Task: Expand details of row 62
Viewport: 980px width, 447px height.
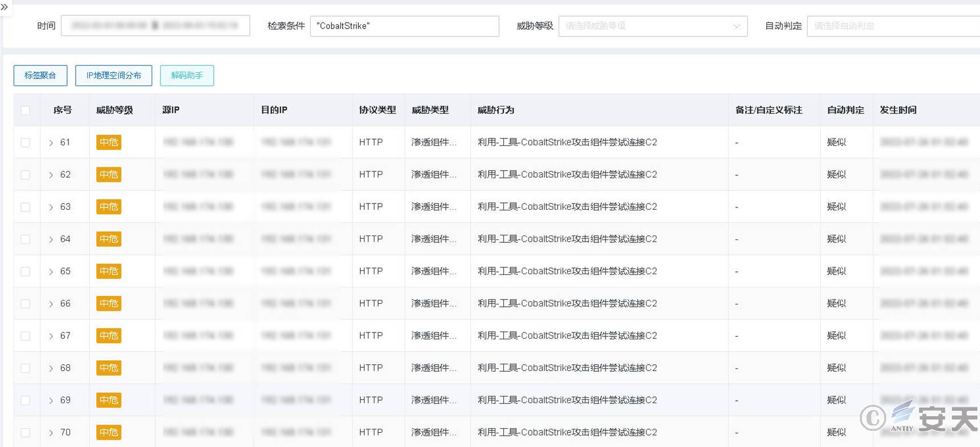Action: click(51, 175)
